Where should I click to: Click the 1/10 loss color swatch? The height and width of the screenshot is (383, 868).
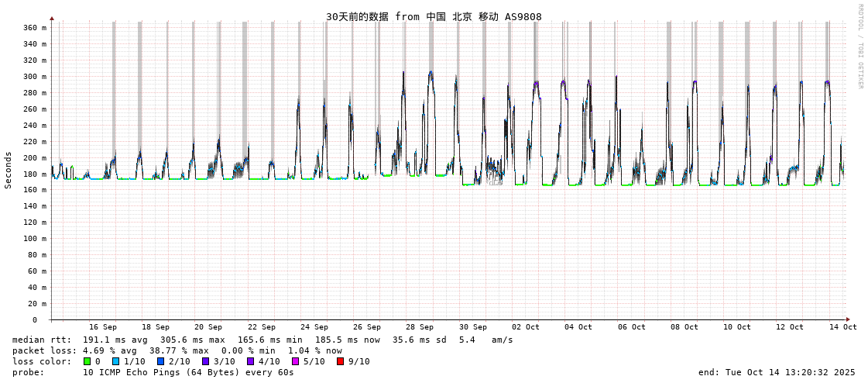click(115, 361)
